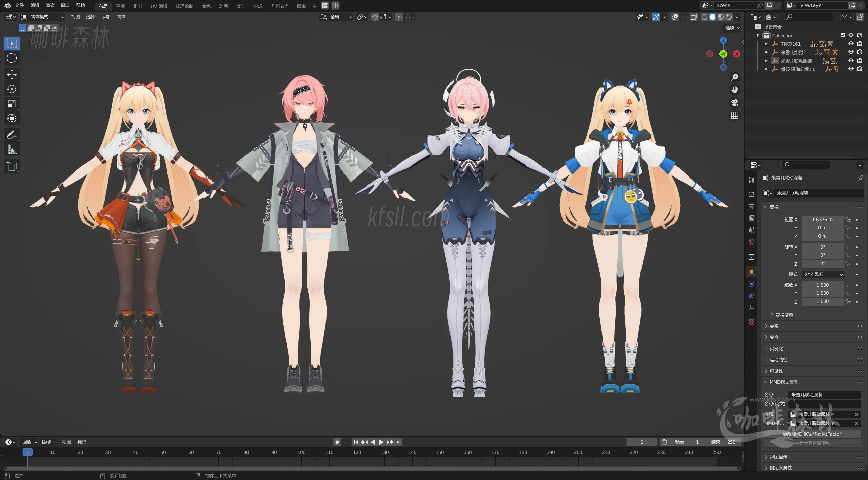Select the Measure tool

(x=12, y=149)
